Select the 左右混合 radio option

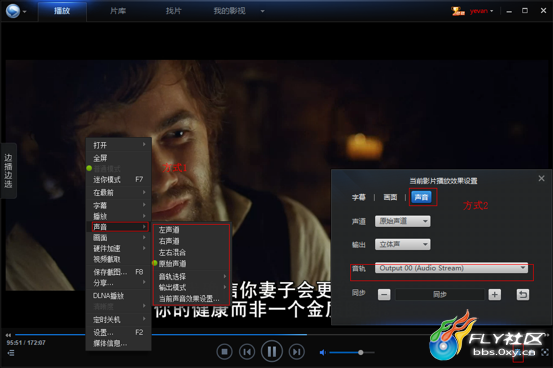pos(191,252)
